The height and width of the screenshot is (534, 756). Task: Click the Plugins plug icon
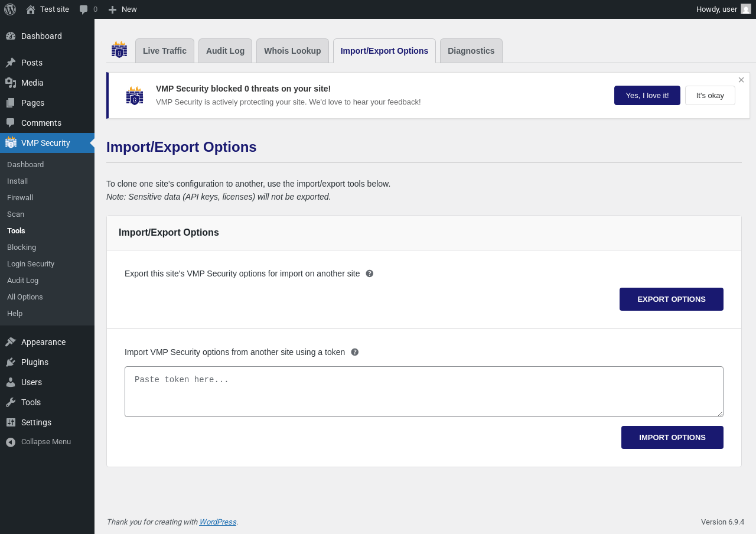coord(11,362)
